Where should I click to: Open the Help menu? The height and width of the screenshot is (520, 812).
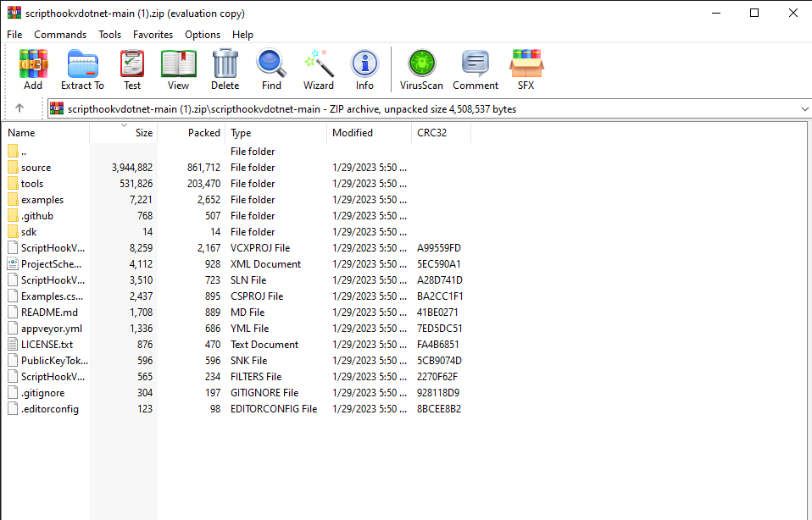[242, 34]
